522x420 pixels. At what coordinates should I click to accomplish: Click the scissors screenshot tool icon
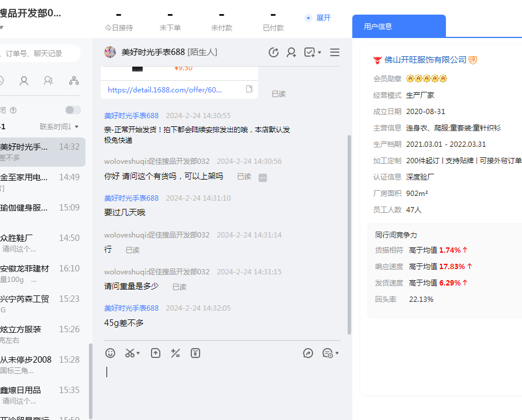point(130,353)
